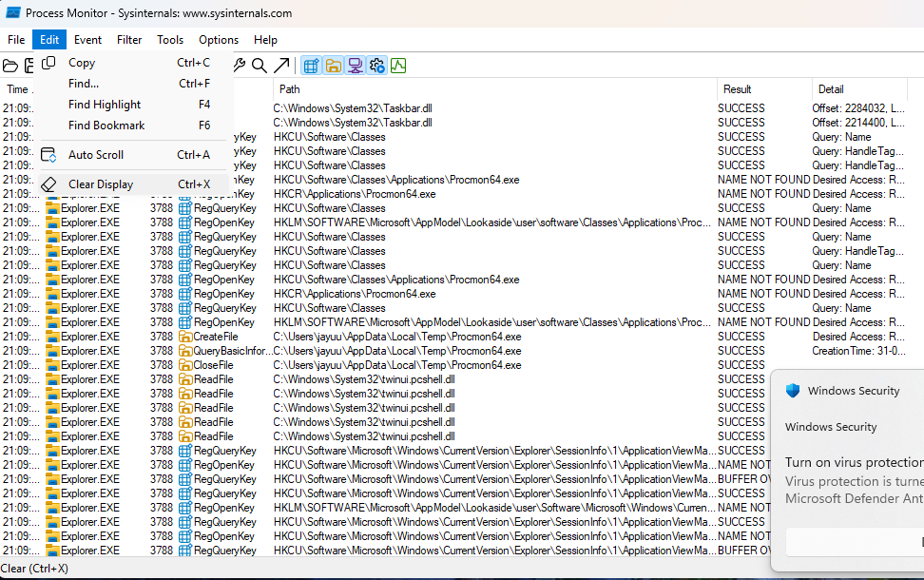Screen dimensions: 924x580
Task: Click 'Turn on virus protection' notification text
Action: click(854, 462)
